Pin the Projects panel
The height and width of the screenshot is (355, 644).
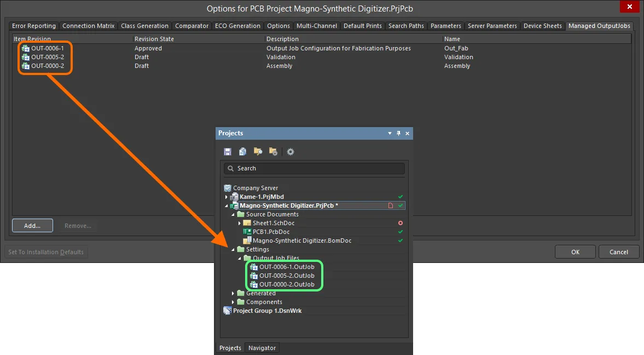(x=398, y=133)
